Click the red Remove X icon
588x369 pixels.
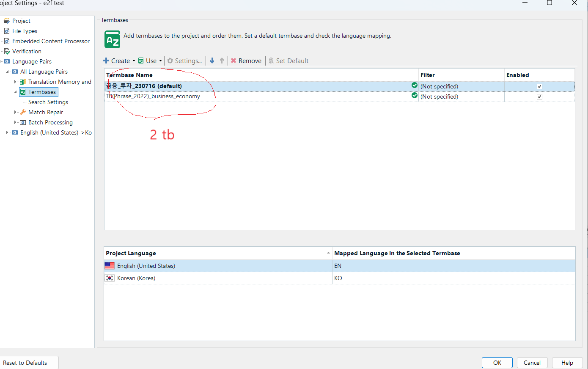(x=234, y=61)
